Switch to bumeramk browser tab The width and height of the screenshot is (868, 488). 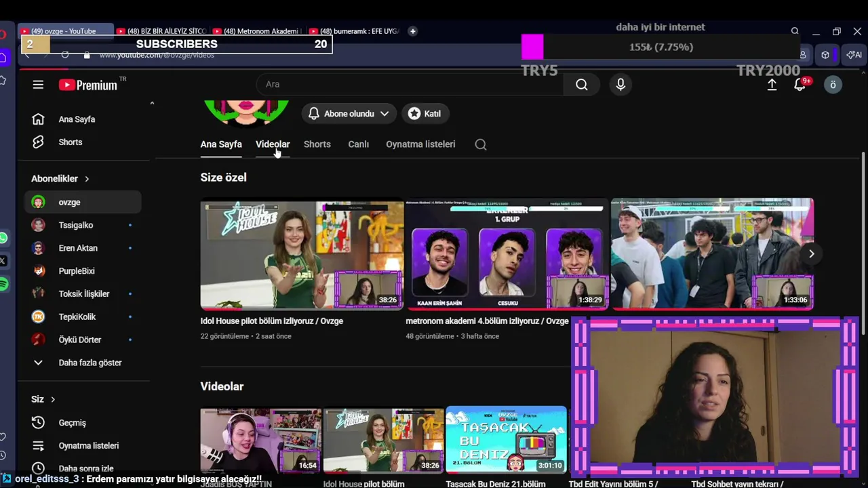point(354,31)
